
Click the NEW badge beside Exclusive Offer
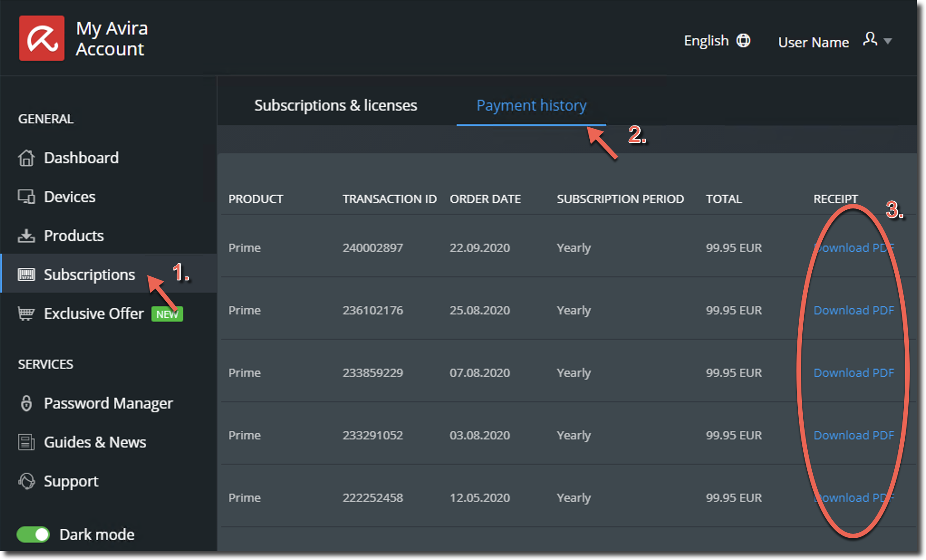tap(167, 314)
